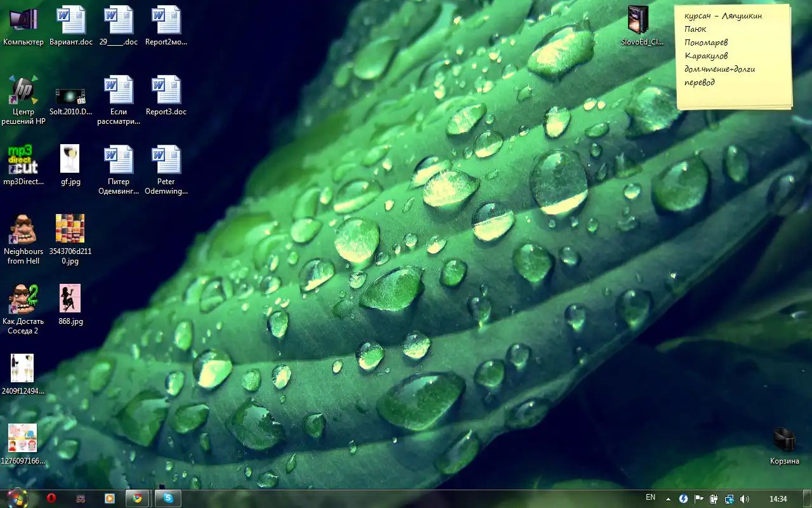Select the Вариант.doc Word document
812x508 pixels.
71,25
